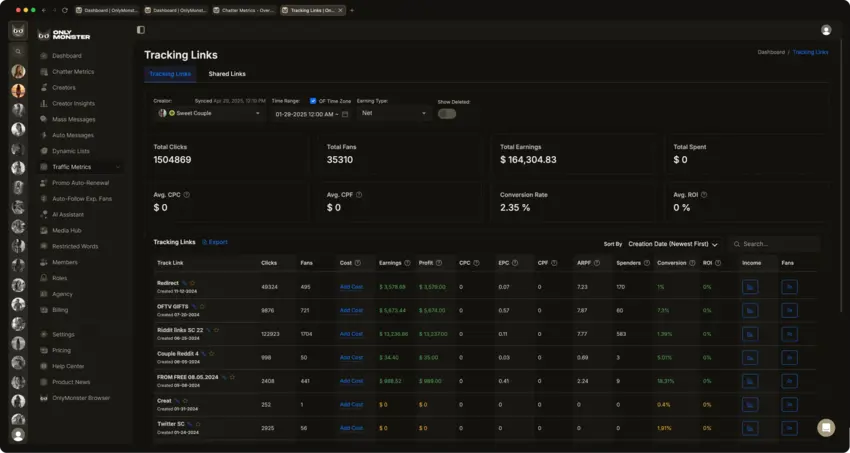Click the Avg. ROI help icon

pos(704,195)
